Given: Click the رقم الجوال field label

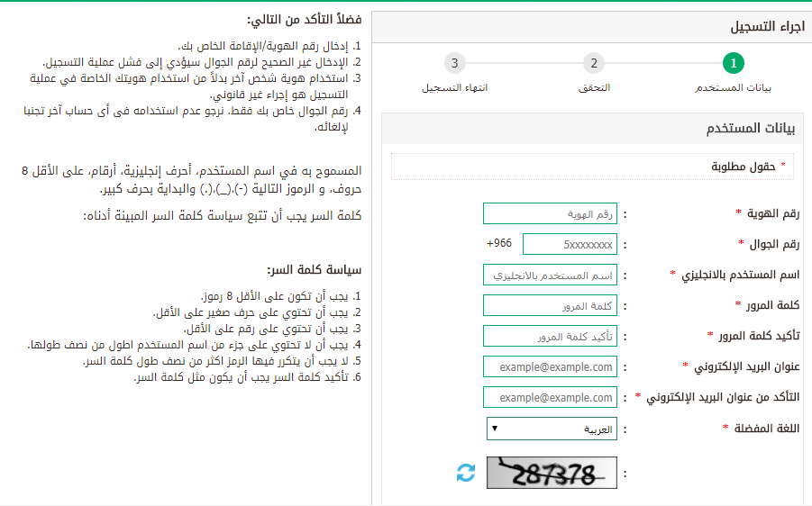Looking at the screenshot, I should pos(775,244).
